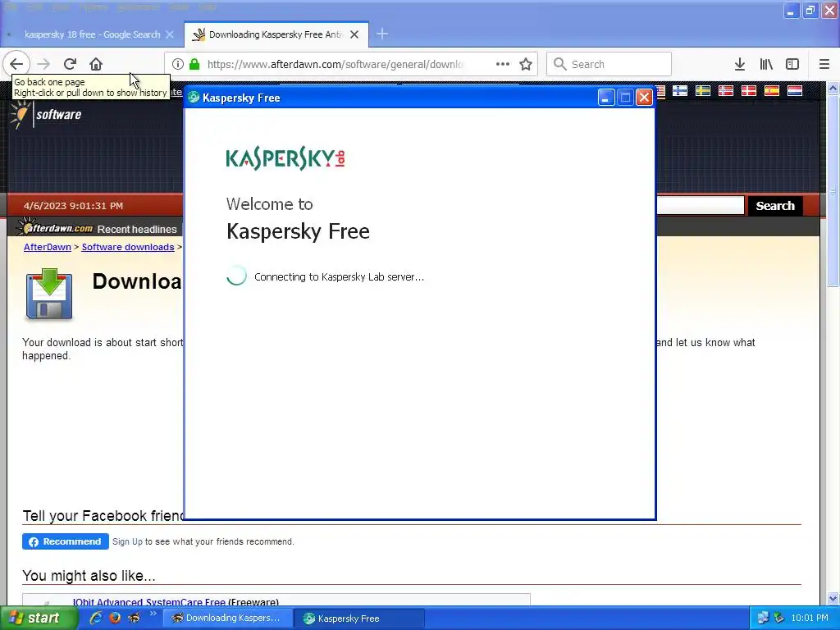The image size is (840, 630).
Task: Select the Spanish flag language
Action: tap(772, 90)
